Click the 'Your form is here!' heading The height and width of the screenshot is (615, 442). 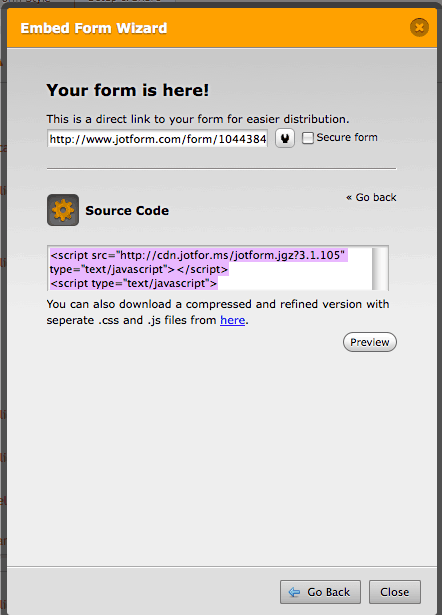pos(127,90)
